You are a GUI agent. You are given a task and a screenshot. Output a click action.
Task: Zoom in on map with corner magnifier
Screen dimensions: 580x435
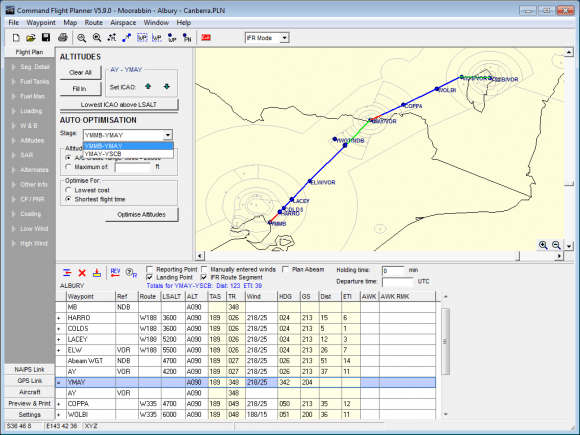(543, 245)
